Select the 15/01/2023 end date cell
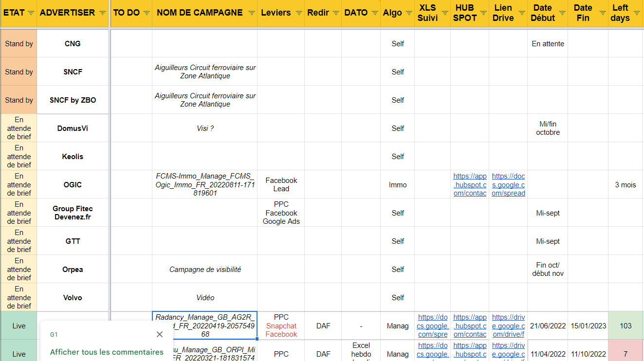The height and width of the screenshot is (361, 644). (x=588, y=325)
